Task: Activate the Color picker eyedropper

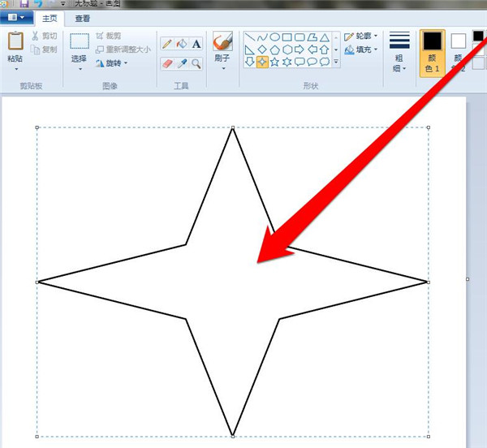Action: (x=182, y=62)
